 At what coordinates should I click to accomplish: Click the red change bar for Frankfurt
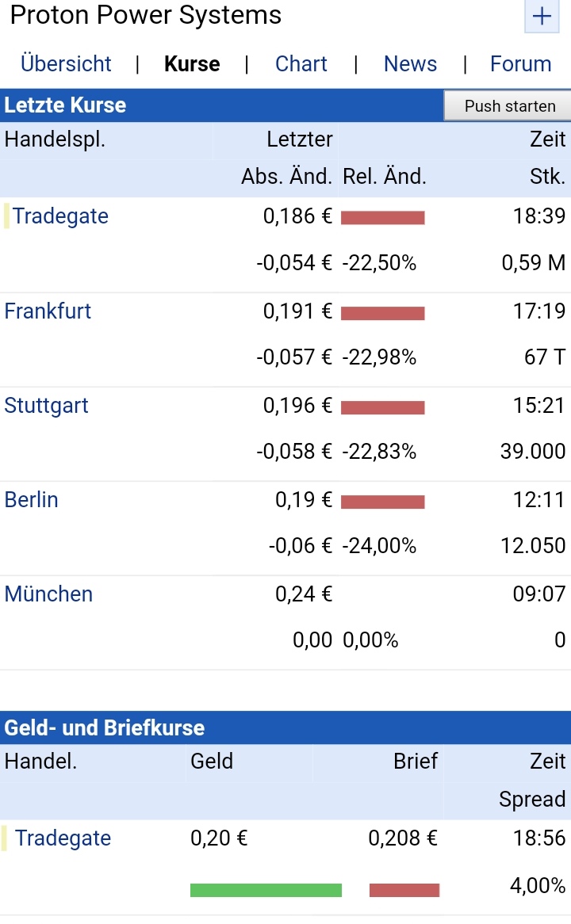(383, 313)
